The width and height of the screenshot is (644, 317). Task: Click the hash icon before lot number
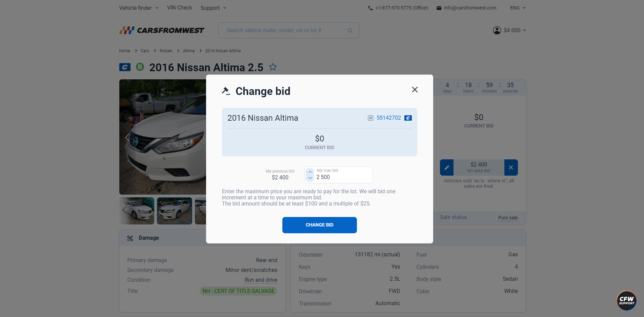pyautogui.click(x=370, y=118)
